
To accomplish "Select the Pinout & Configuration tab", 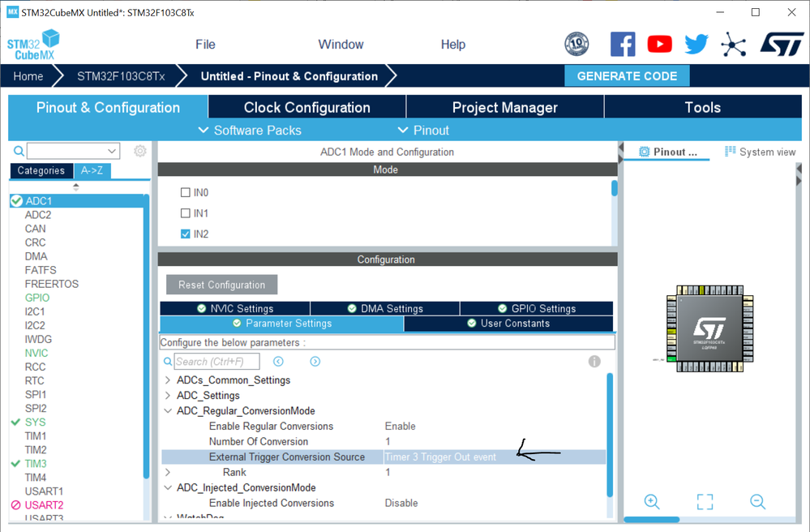I will 108,107.
